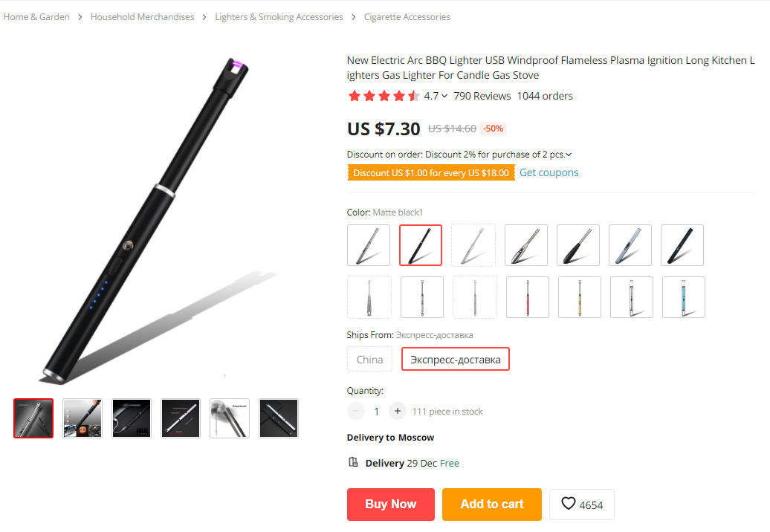The height and width of the screenshot is (532, 770).
Task: Select China as ship-from location
Action: click(369, 360)
